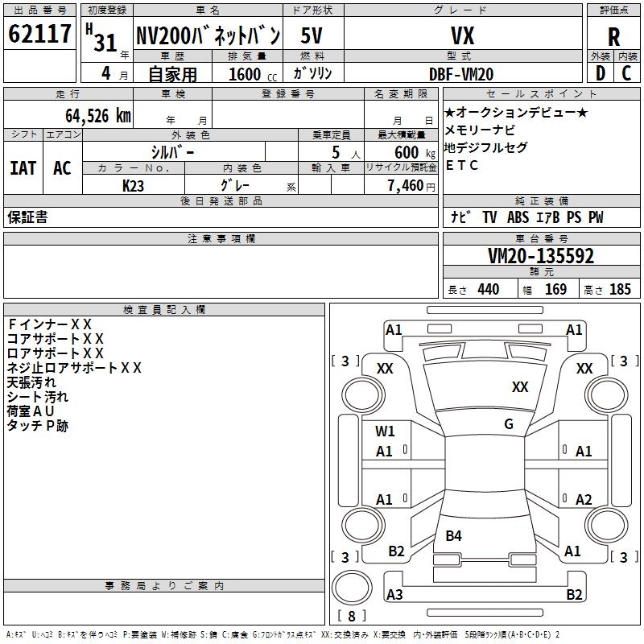Click exterior color シルバー
644x644 pixels.
(172, 152)
